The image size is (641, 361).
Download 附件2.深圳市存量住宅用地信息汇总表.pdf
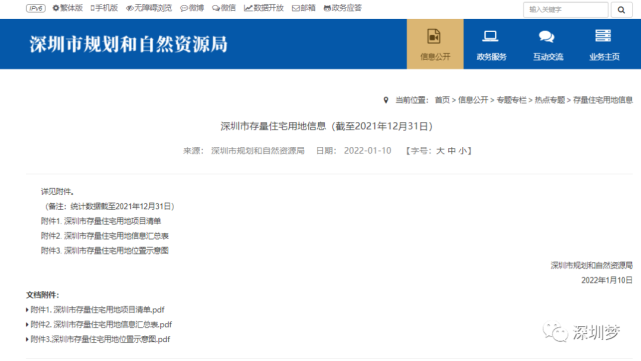coord(101,325)
